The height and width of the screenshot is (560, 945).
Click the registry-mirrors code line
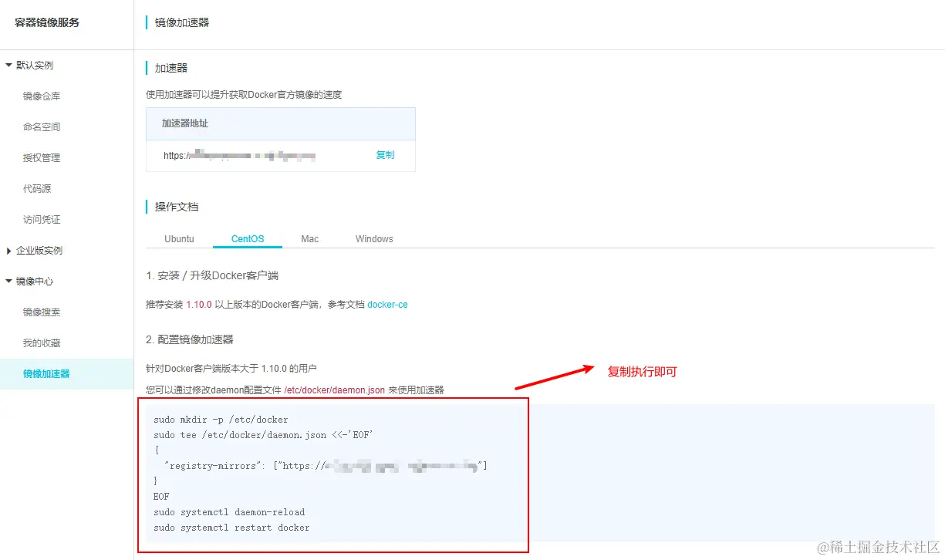(326, 466)
